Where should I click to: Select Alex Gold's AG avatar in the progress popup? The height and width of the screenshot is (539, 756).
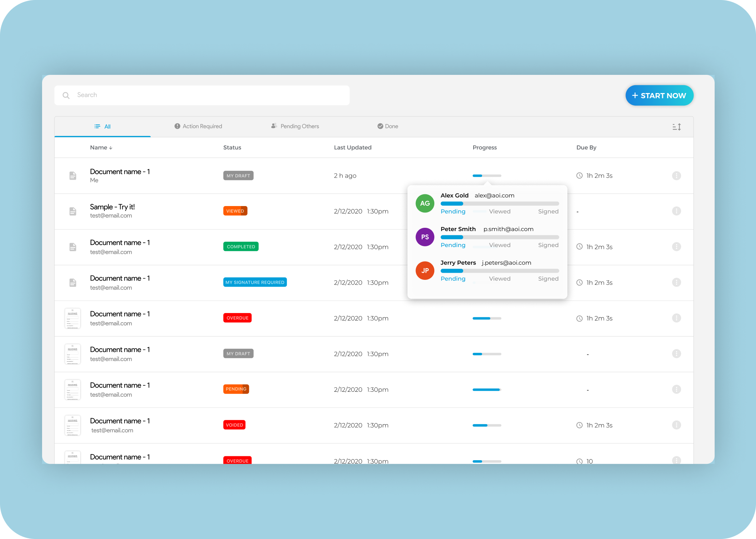[x=424, y=203]
